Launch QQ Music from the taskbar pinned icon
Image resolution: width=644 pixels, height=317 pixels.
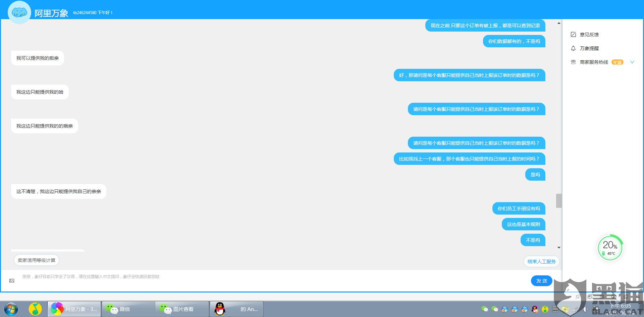35,309
